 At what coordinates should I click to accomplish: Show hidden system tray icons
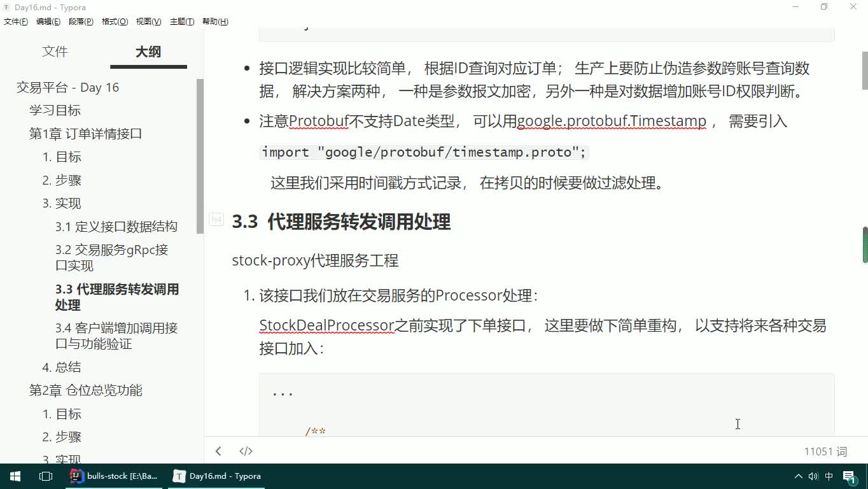[798, 476]
